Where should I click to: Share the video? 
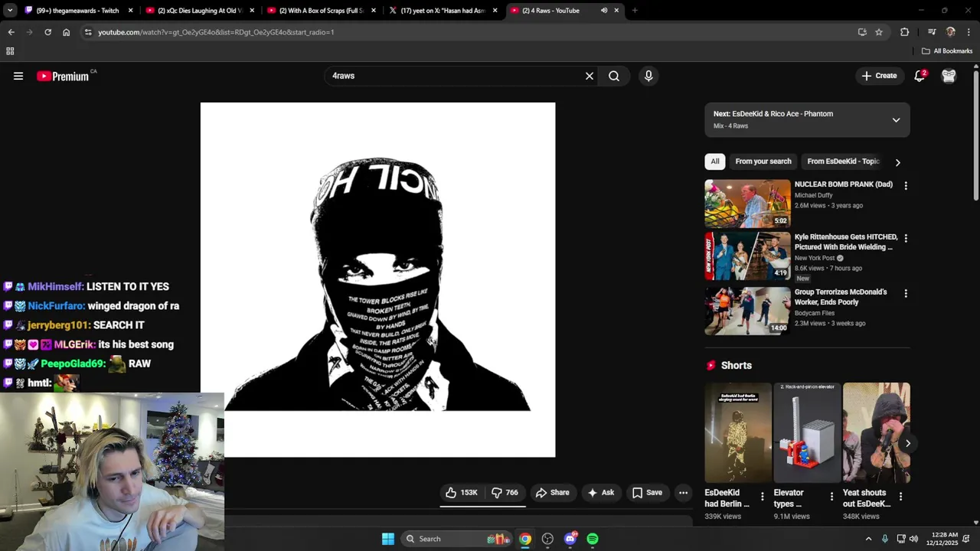[553, 493]
